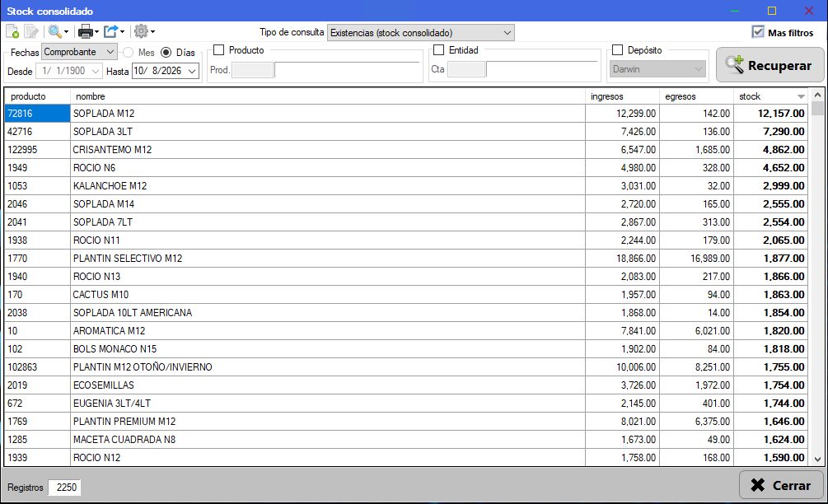The image size is (828, 504).
Task: Sort by the egresos column header
Action: click(x=696, y=96)
